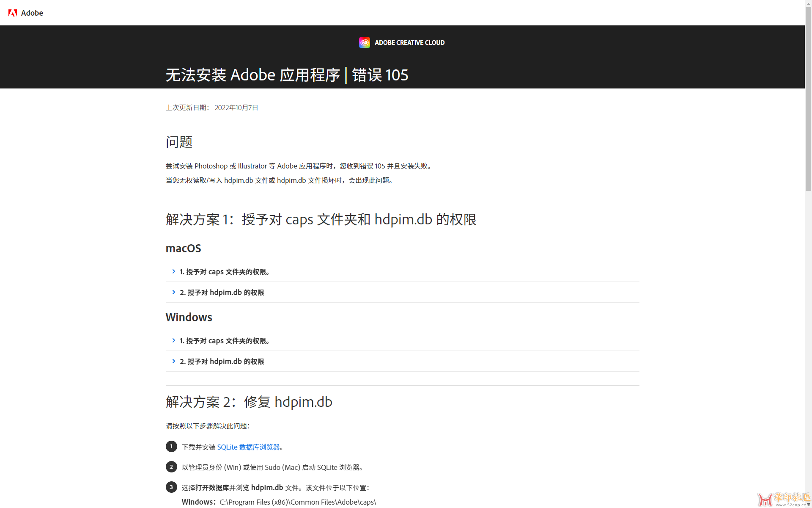Open the Adobe home link text
This screenshot has height=508, width=812.
pyautogui.click(x=32, y=13)
